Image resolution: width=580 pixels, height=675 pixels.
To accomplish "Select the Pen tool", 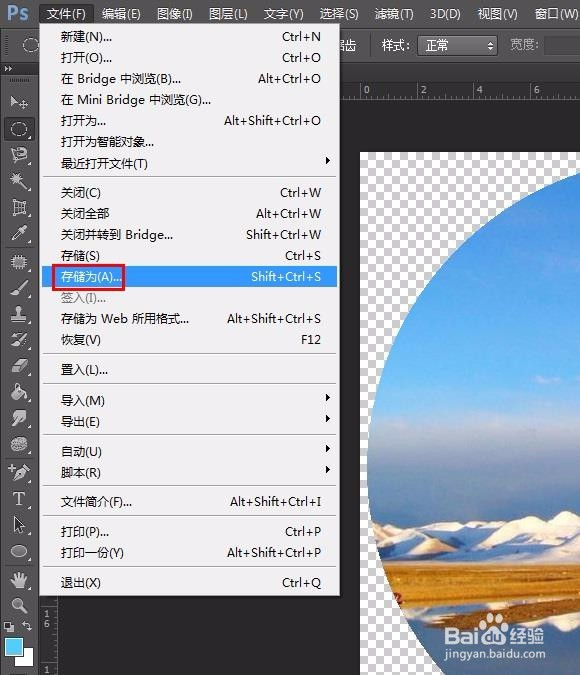I will [19, 472].
